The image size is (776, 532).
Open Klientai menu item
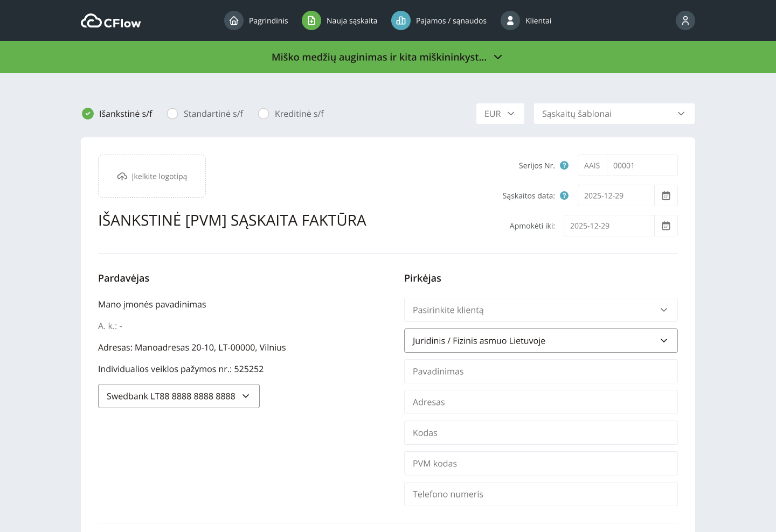[538, 20]
